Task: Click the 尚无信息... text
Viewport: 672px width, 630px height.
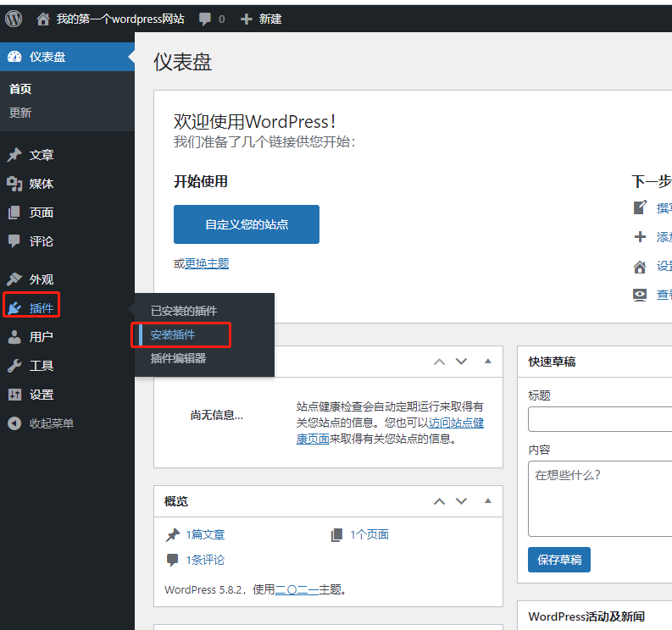Action: 217,415
